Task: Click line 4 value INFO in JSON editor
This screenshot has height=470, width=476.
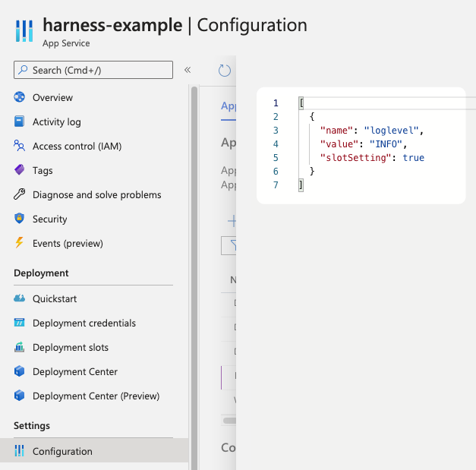Action: click(x=386, y=144)
